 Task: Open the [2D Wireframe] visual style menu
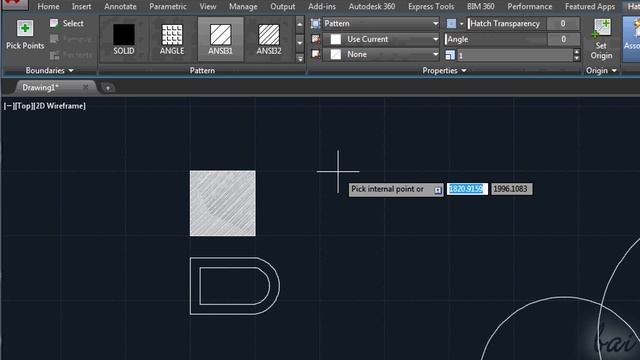click(x=59, y=106)
